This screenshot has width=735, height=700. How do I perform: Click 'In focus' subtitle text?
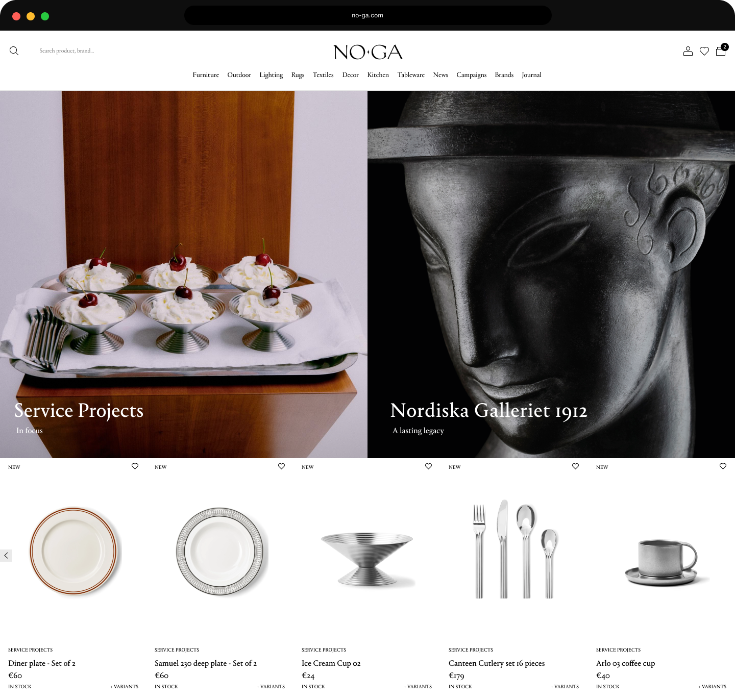(x=30, y=431)
